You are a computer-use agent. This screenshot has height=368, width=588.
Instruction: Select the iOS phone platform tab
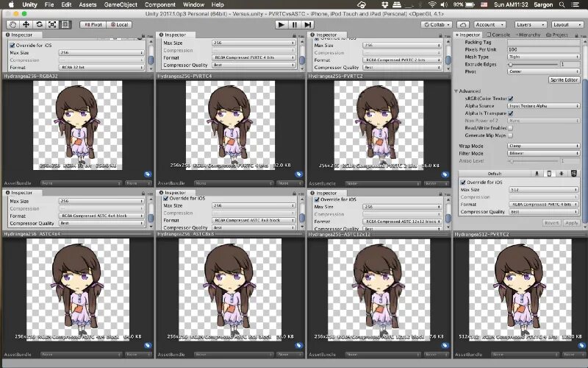pyautogui.click(x=549, y=174)
